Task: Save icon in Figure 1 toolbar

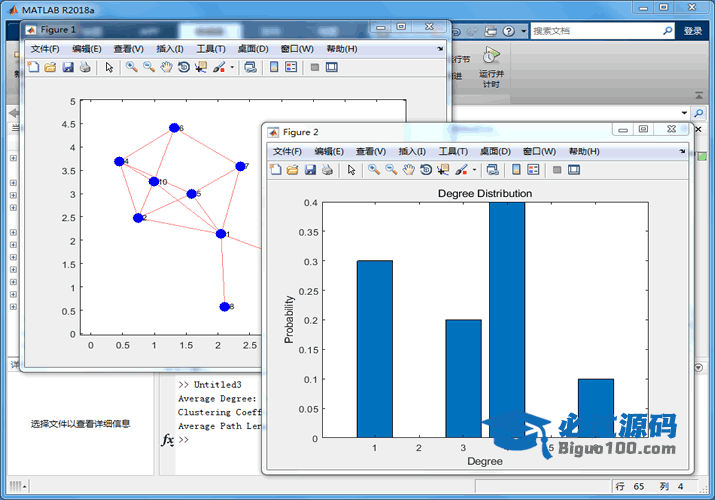Action: coord(68,67)
